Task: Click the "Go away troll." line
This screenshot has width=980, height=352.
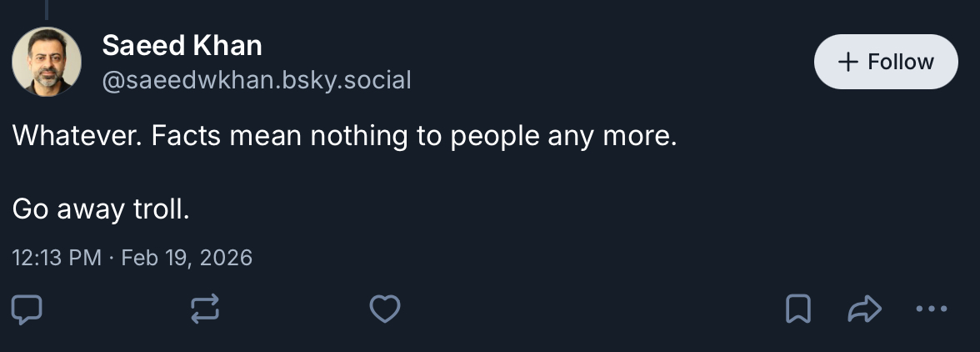Action: pyautogui.click(x=101, y=209)
